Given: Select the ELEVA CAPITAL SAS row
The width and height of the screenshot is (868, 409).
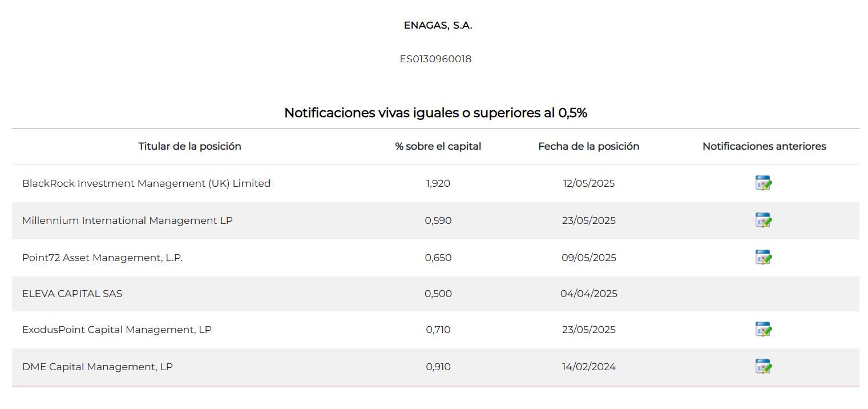Looking at the screenshot, I should pyautogui.click(x=72, y=294).
